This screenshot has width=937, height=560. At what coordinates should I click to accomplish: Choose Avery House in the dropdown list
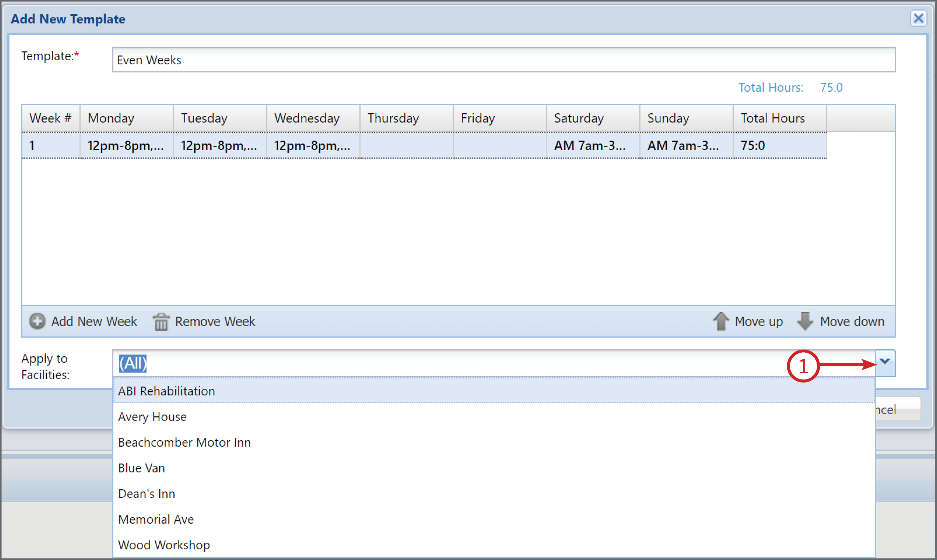pyautogui.click(x=494, y=416)
